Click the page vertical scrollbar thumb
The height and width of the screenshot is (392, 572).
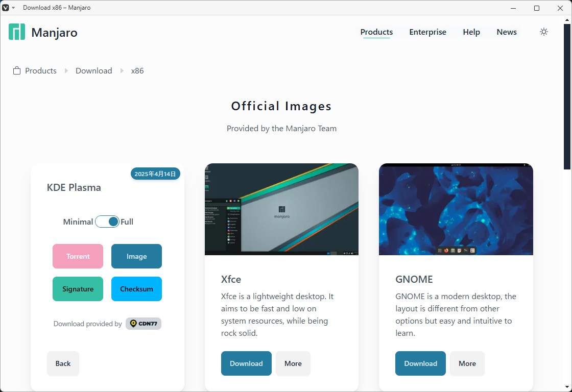[567, 96]
